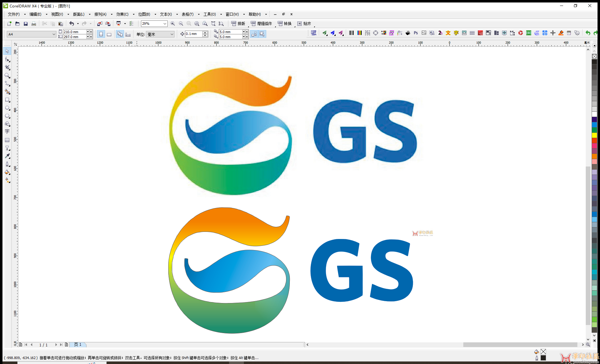Open the zoom level 29% dropdown
This screenshot has width=600, height=364.
pyautogui.click(x=165, y=24)
